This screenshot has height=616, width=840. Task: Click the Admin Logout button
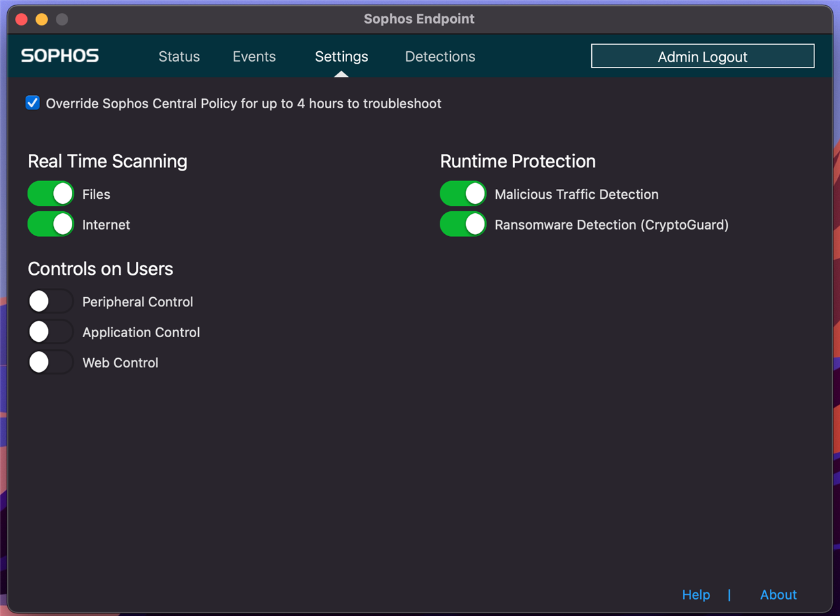pyautogui.click(x=703, y=56)
